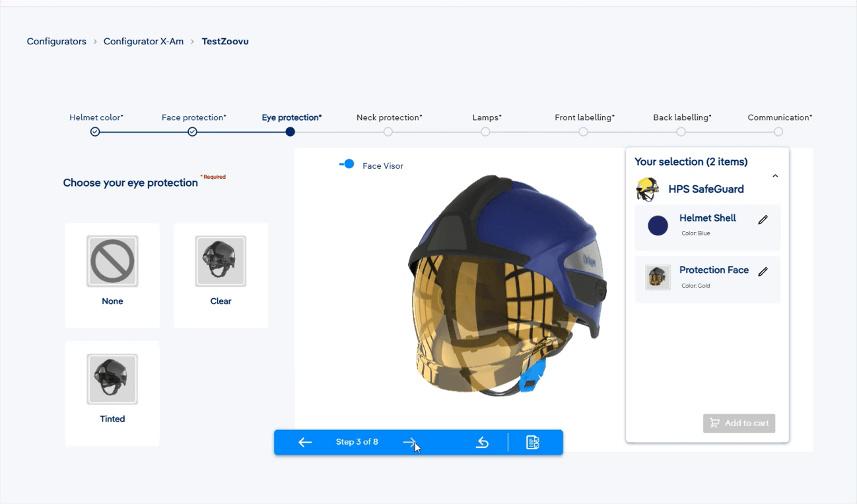The width and height of the screenshot is (857, 504).
Task: Return to Helmet color step
Action: click(x=95, y=132)
